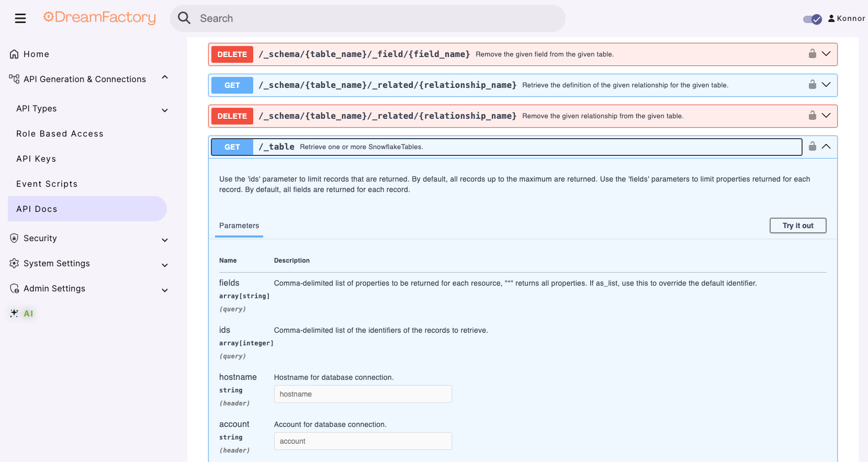Click 'Hostname for database connection.' description

(x=334, y=377)
